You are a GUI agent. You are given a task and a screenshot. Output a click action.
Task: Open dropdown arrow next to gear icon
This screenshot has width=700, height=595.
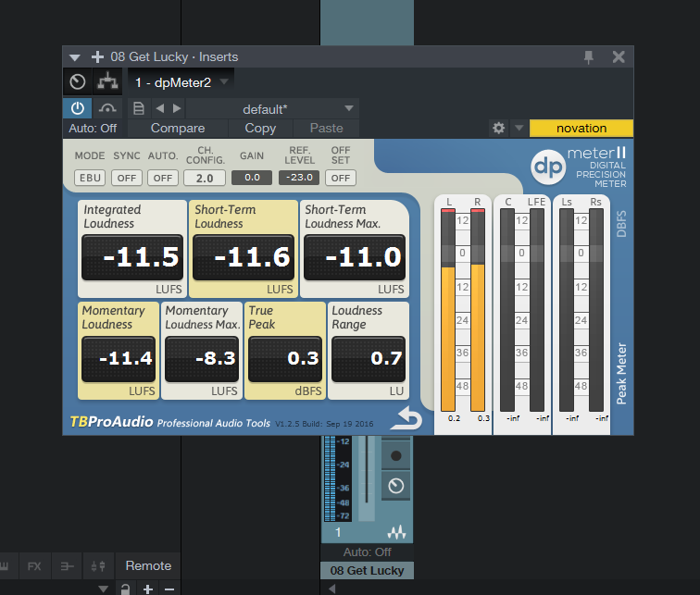coord(519,129)
